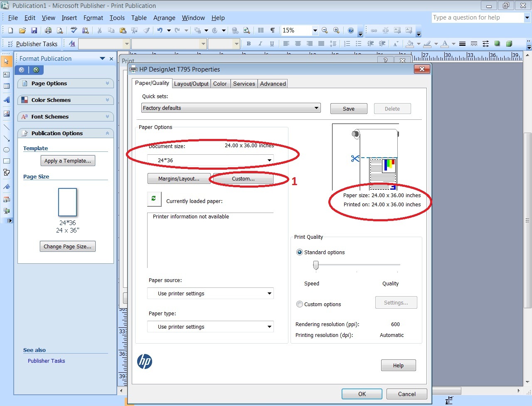Image resolution: width=532 pixels, height=406 pixels.
Task: Expand the Page Options section
Action: pos(66,83)
